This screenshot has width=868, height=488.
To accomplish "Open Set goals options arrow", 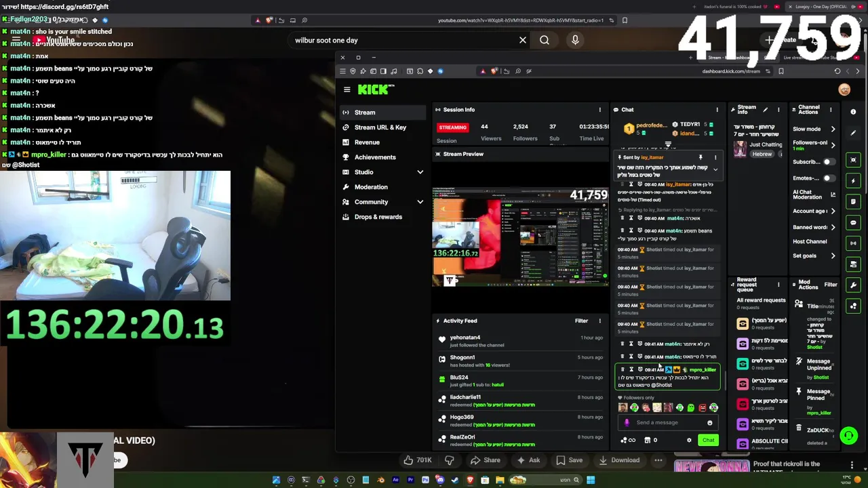I will click(833, 256).
